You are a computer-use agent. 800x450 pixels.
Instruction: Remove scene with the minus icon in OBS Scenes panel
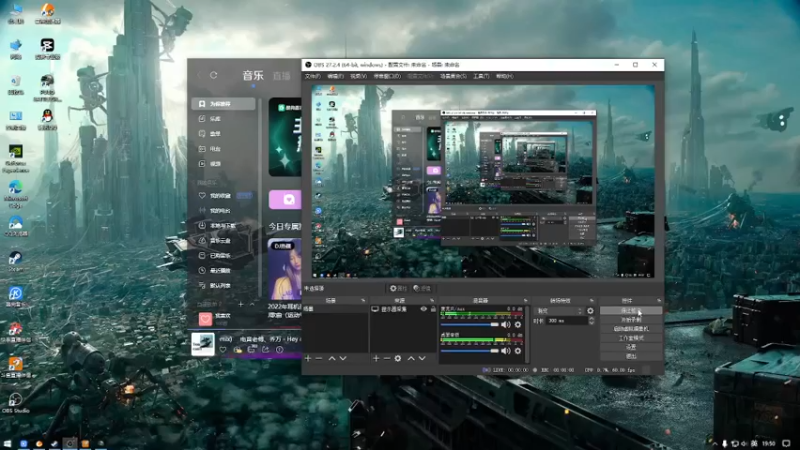[319, 358]
